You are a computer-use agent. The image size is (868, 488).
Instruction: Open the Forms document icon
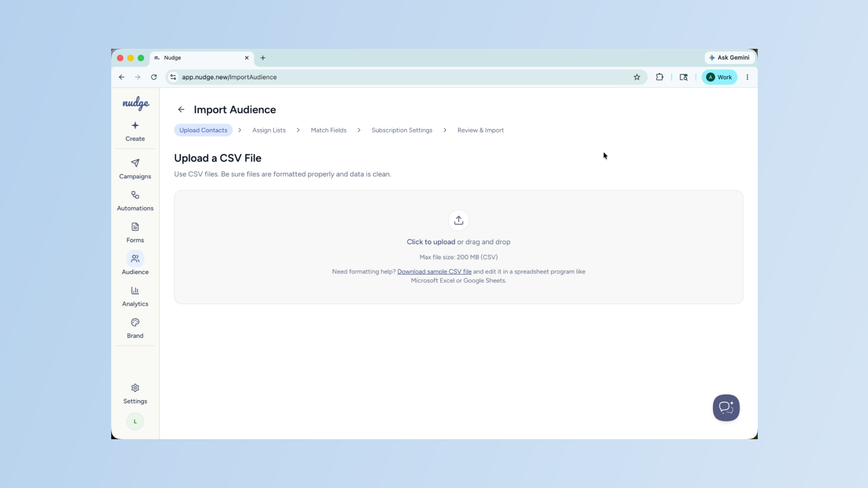(135, 227)
